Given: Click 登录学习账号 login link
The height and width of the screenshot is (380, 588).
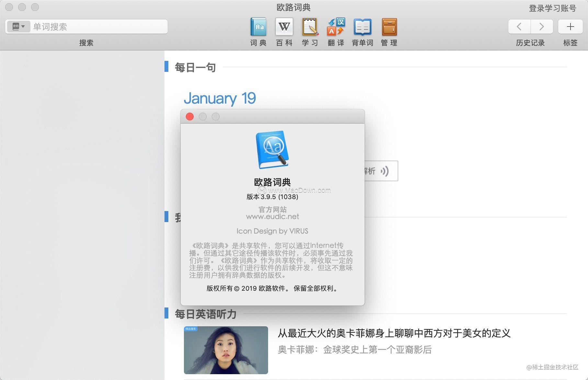Looking at the screenshot, I should 552,8.
